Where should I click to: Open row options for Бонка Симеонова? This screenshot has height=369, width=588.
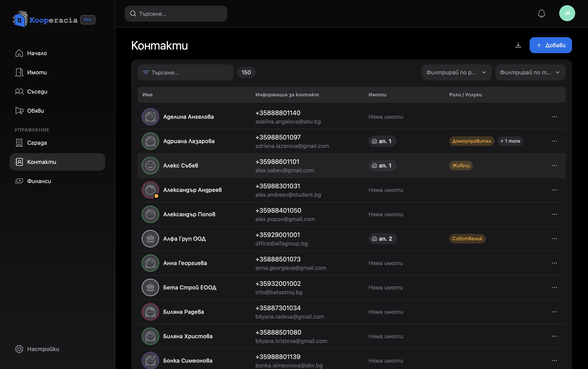coord(554,361)
